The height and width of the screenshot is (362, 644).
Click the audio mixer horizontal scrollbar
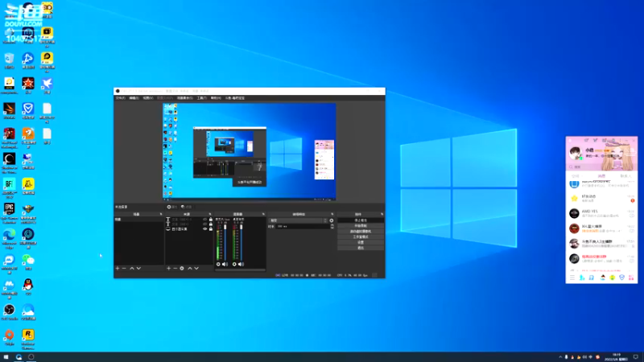pos(240,270)
